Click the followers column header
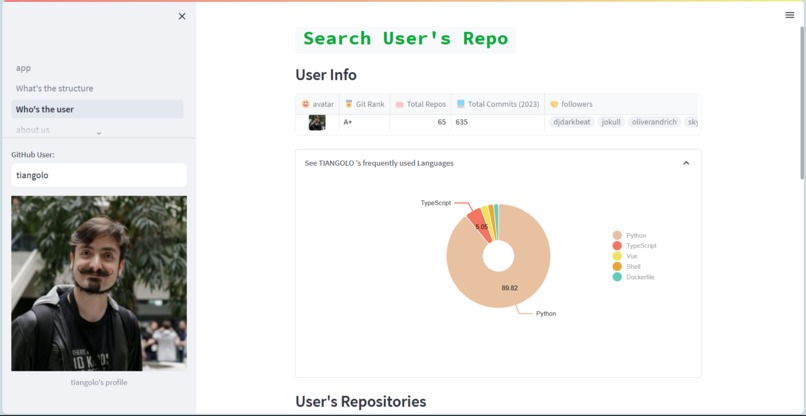806x416 pixels. point(621,104)
